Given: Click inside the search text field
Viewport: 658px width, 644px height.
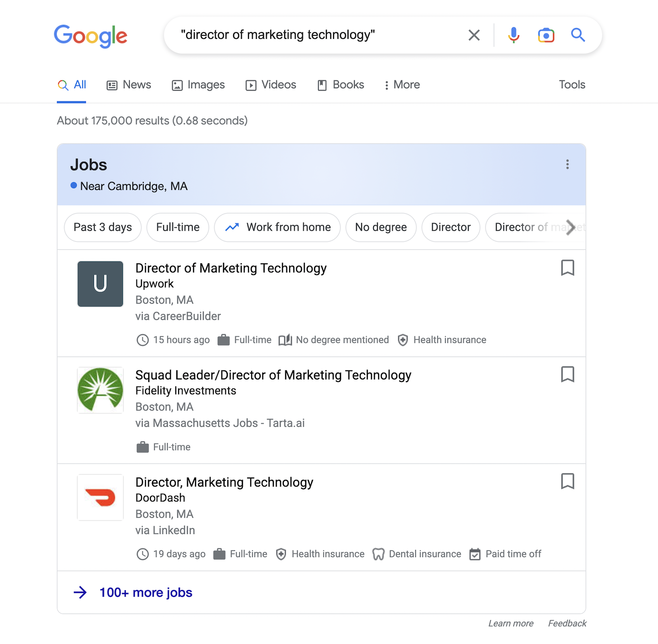Looking at the screenshot, I should click(316, 35).
